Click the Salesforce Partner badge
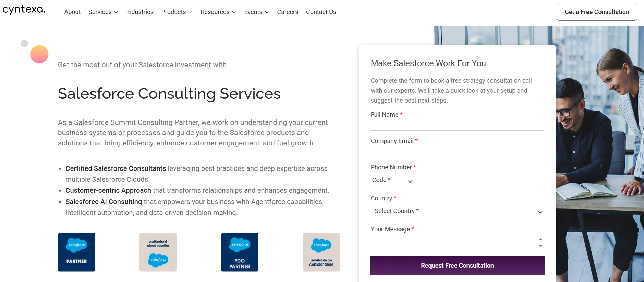The width and height of the screenshot is (644, 282). click(76, 252)
